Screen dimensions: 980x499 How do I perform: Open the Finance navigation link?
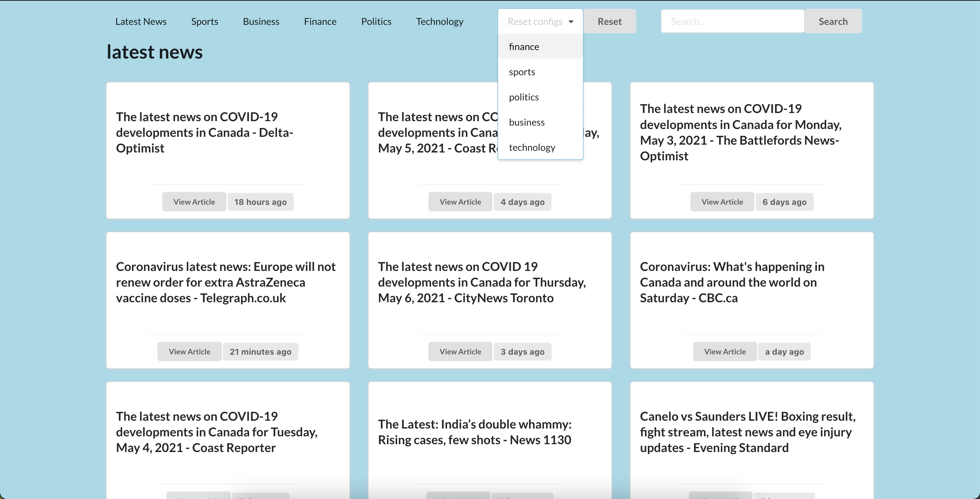click(x=320, y=21)
